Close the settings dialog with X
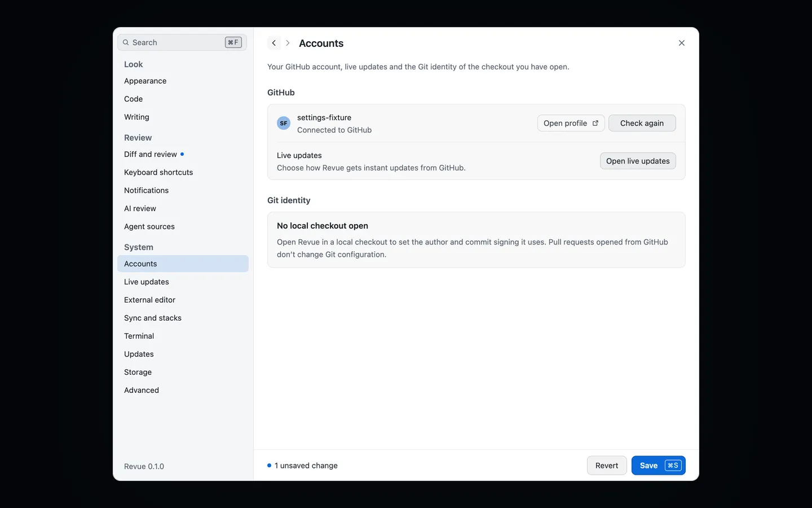 click(x=682, y=43)
